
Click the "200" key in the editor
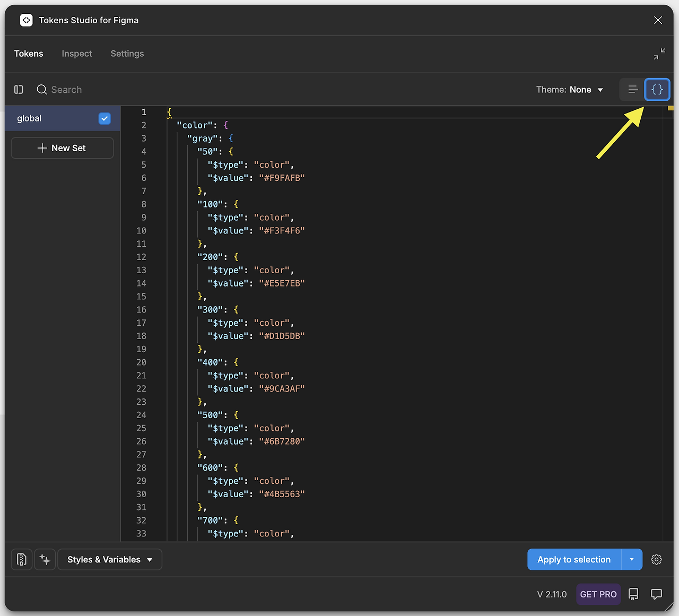pyautogui.click(x=210, y=257)
